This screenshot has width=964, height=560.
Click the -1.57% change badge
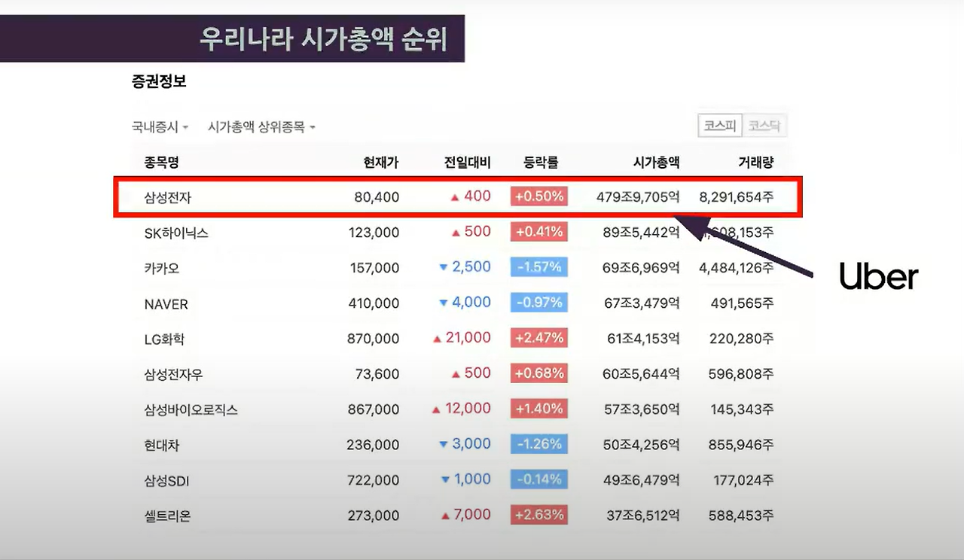(538, 267)
